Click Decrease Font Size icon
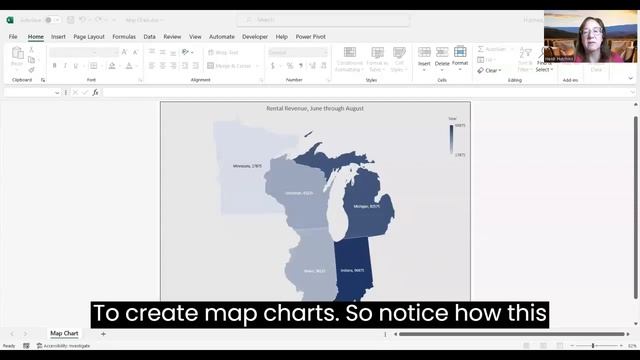 click(135, 52)
